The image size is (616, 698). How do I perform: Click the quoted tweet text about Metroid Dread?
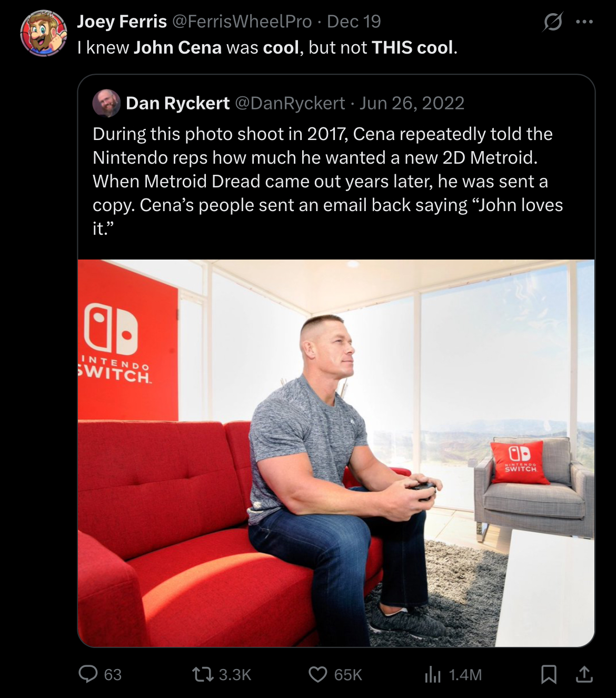point(328,181)
